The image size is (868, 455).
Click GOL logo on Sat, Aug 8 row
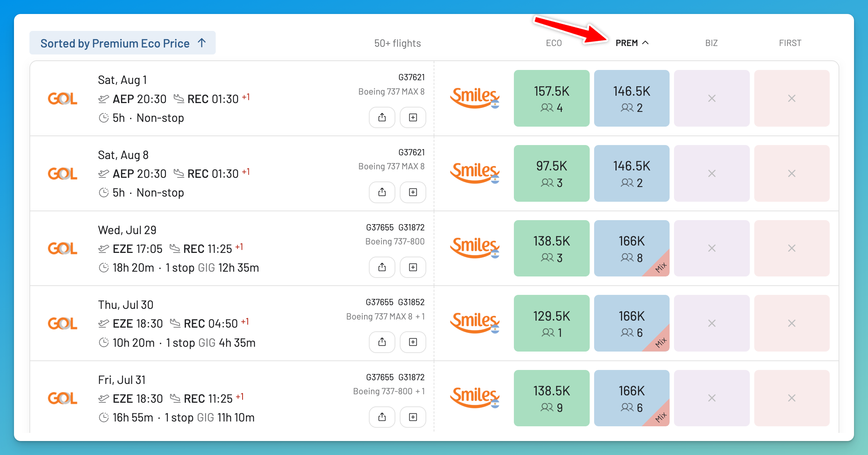63,173
